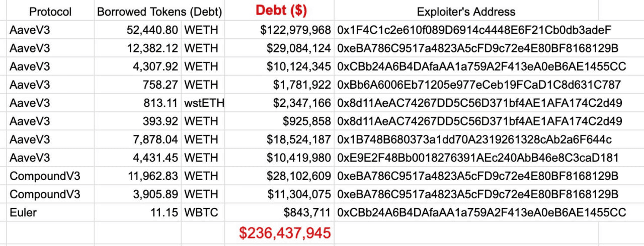The image size is (644, 246).
Task: Click the red Debt ($) header
Action: click(282, 10)
